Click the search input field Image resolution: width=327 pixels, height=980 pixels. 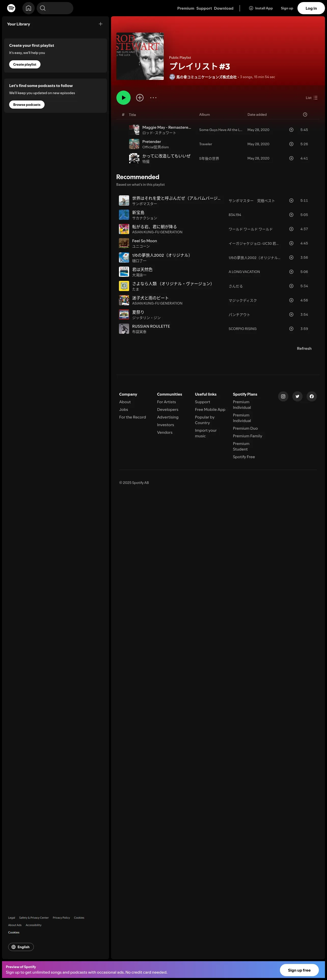click(55, 8)
